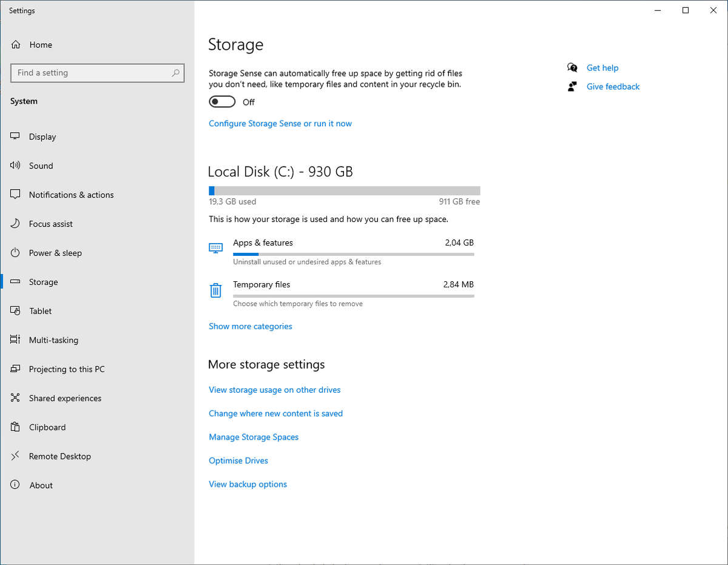Select the Multi-tasking sidebar item
728x565 pixels.
click(53, 341)
